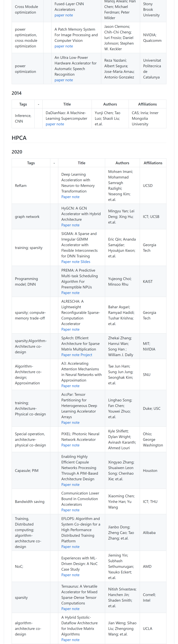Open Fused-Layer CNN Accelerators paper link
The height and width of the screenshot is (644, 178).
click(x=59, y=15)
